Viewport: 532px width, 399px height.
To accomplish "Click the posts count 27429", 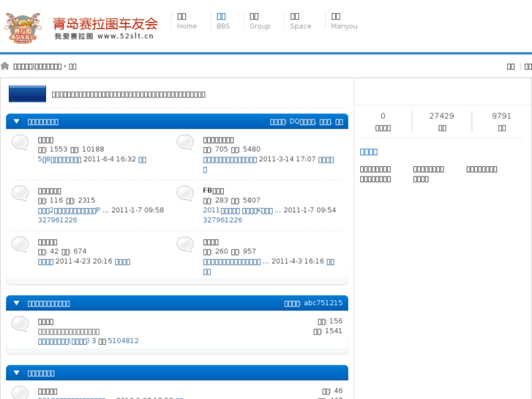I will pos(442,116).
